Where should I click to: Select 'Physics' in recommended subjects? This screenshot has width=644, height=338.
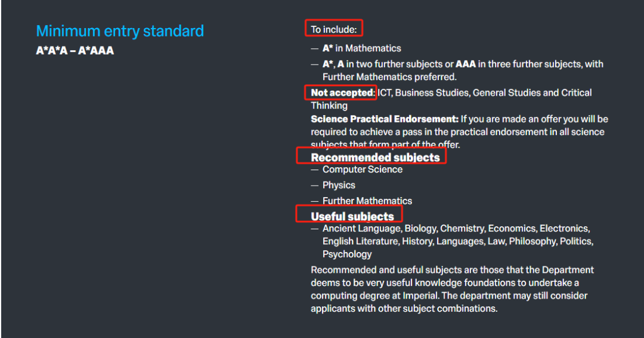pos(339,185)
